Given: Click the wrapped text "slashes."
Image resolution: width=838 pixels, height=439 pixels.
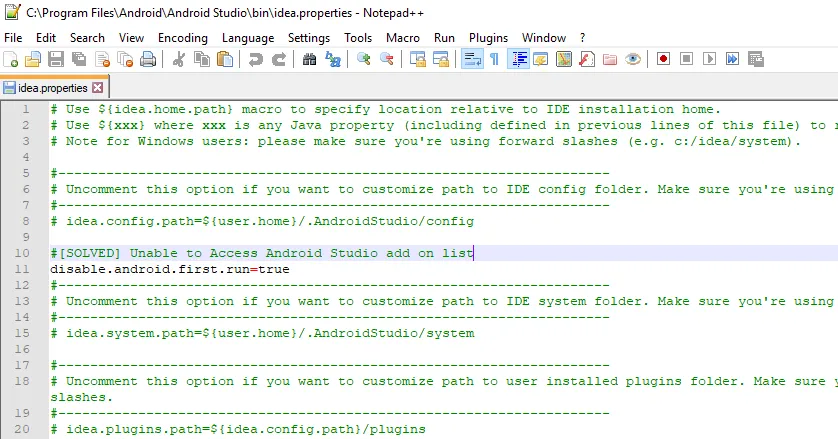Looking at the screenshot, I should point(82,397).
